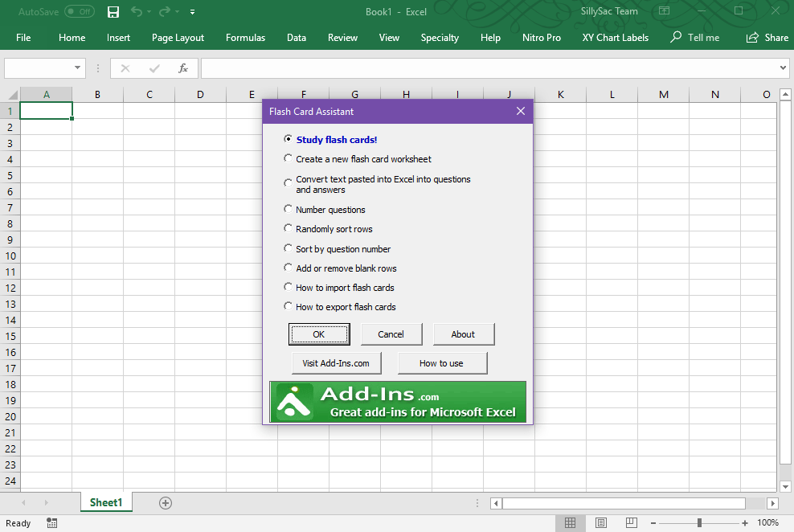The width and height of the screenshot is (794, 532).
Task: Click the macro recording icon in status bar
Action: (x=51, y=523)
